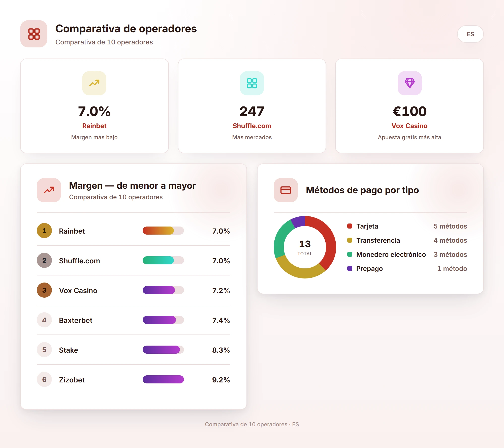The width and height of the screenshot is (504, 448).
Task: Click the '5 métodos' count
Action: 450,226
